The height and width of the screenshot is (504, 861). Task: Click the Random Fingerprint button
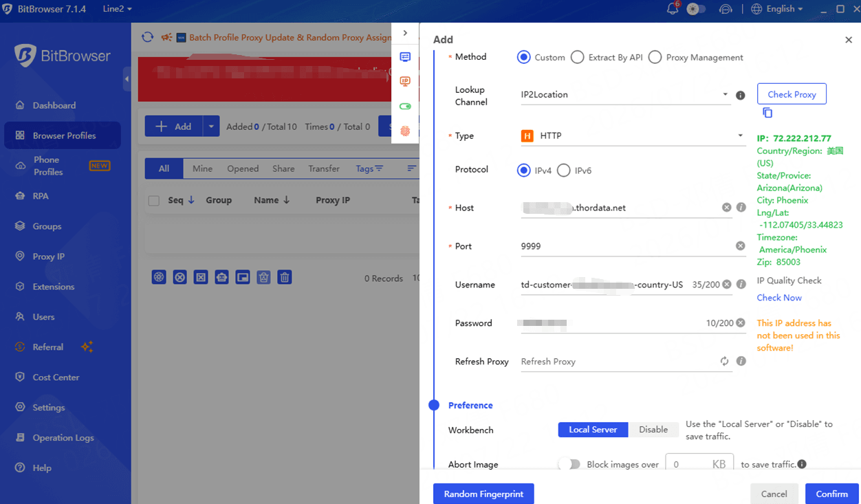483,494
